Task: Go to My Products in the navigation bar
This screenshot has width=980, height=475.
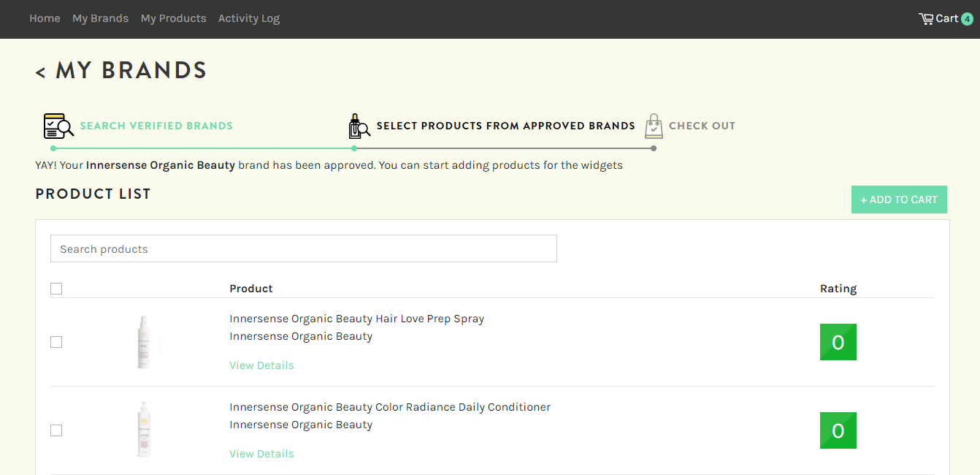Action: click(173, 18)
